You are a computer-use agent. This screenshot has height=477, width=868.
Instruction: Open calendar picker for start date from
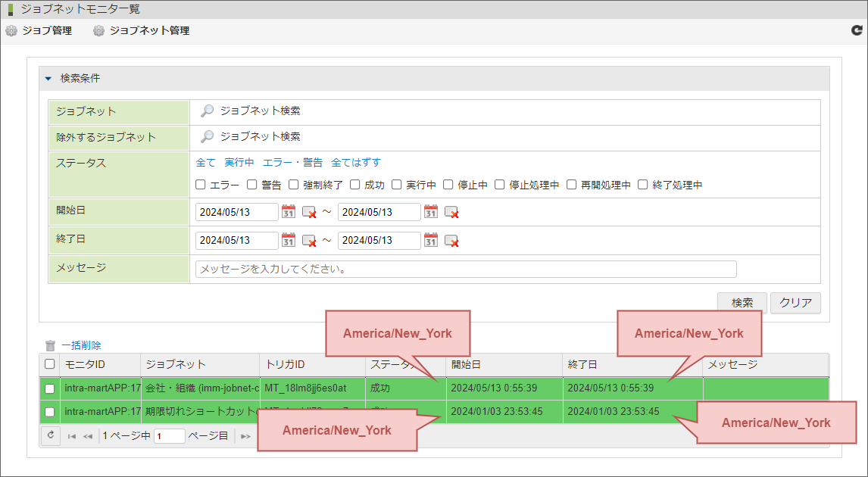pos(289,212)
